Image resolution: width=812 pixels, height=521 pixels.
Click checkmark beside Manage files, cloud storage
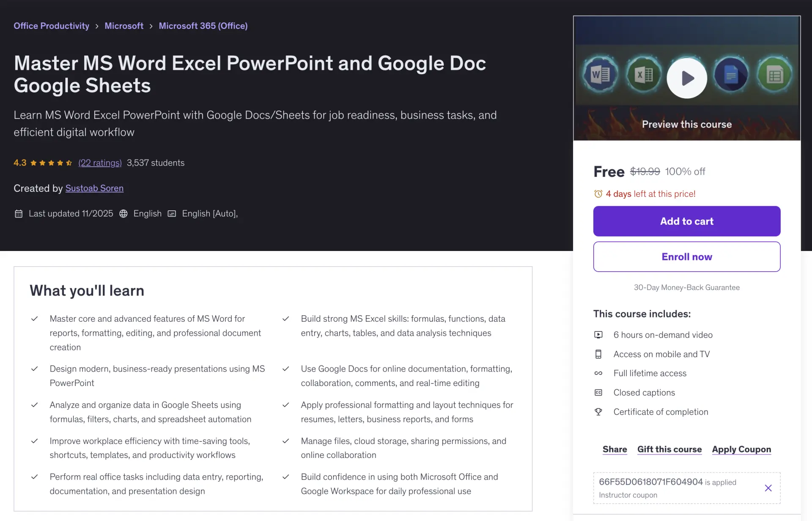pos(286,441)
